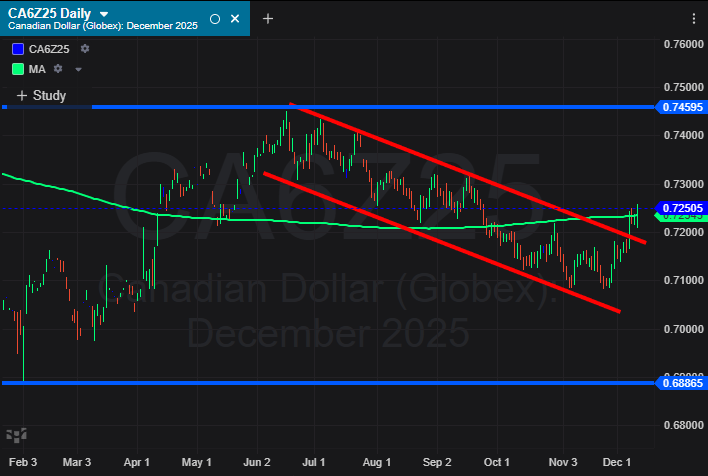The width and height of the screenshot is (708, 476).
Task: Select the lower blue horizontal line
Action: pyautogui.click(x=328, y=383)
